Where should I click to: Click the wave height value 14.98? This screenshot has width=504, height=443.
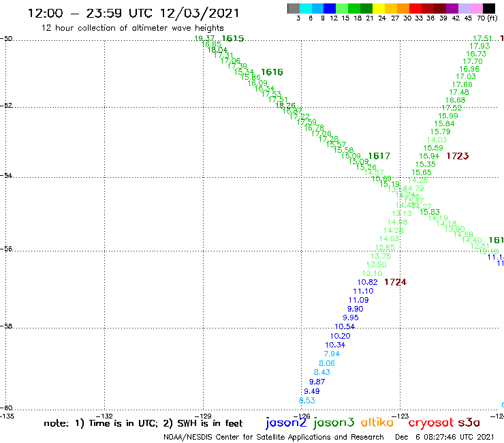click(x=397, y=222)
